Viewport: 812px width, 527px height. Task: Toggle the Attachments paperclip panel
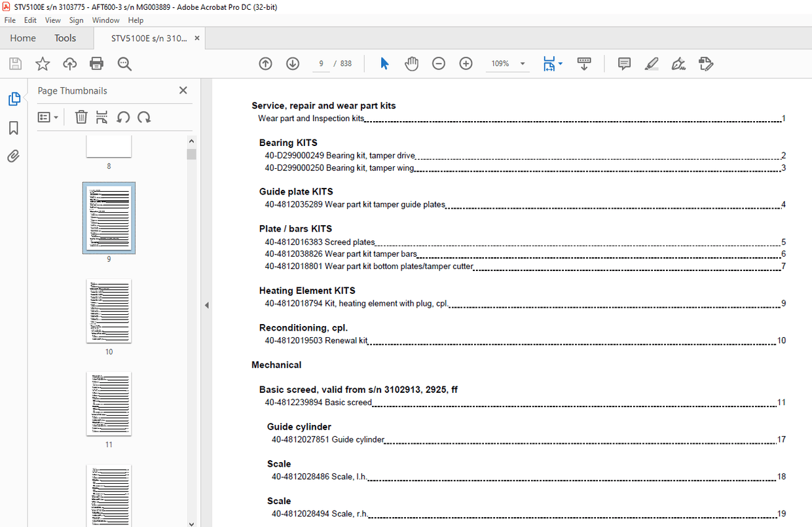[14, 156]
